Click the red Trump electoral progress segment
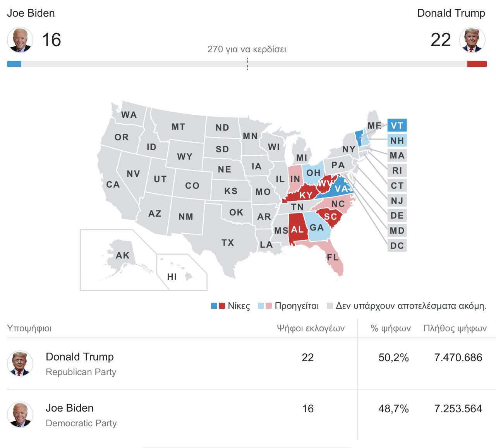The image size is (496, 448). click(477, 64)
